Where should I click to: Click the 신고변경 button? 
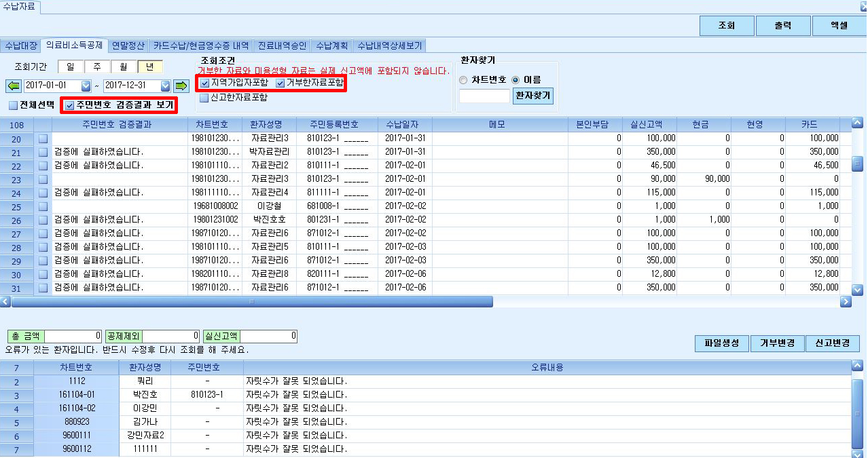pos(833,343)
